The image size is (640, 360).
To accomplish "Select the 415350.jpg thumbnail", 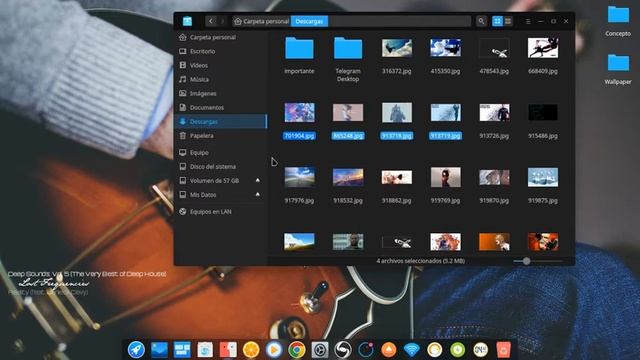I will tap(445, 48).
